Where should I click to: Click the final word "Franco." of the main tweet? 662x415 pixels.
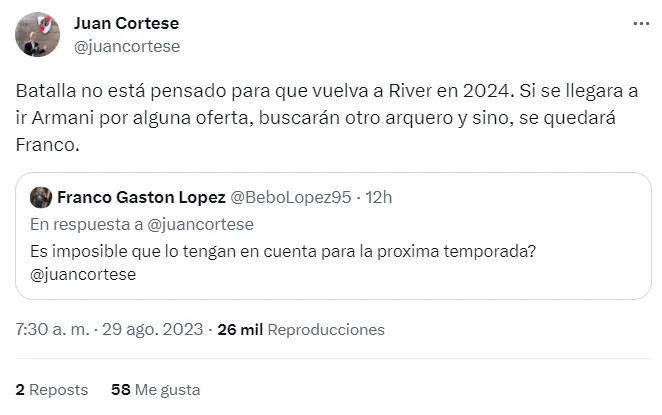tap(46, 145)
